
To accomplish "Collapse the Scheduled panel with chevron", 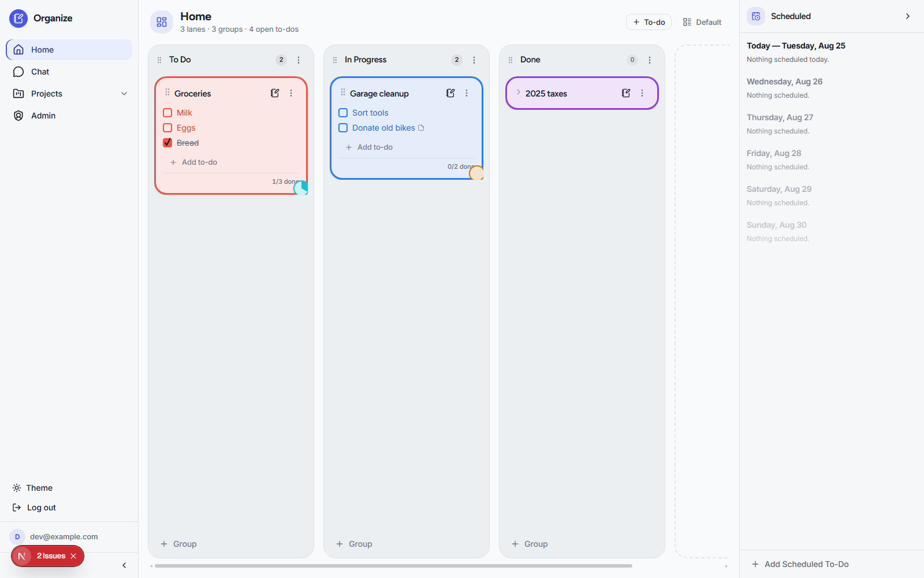I will tap(908, 16).
